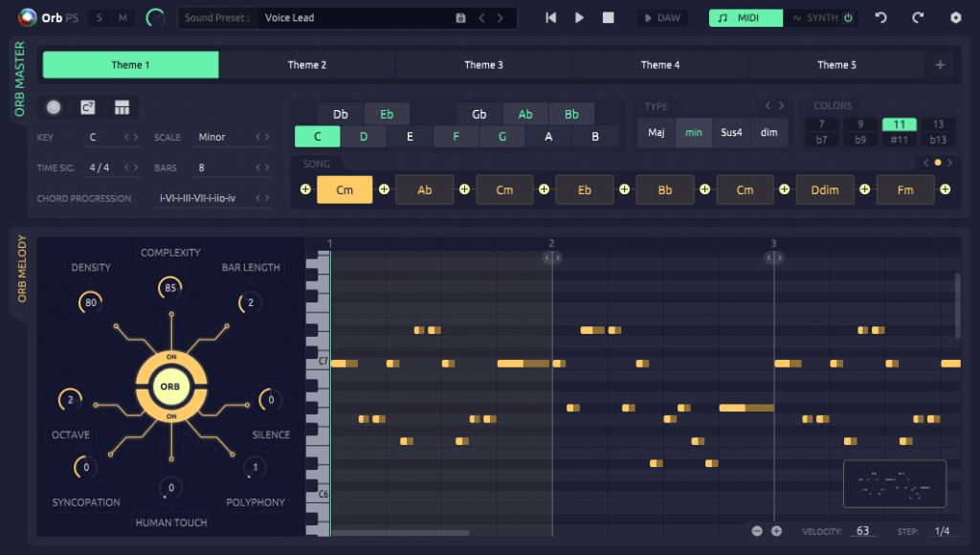
Task: Select the piano grid view icon
Action: click(x=122, y=107)
